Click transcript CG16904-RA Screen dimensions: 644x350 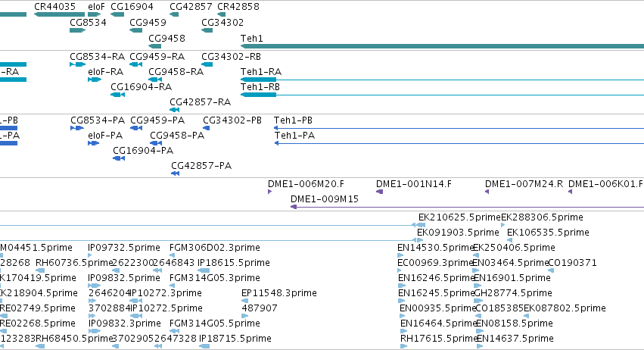point(141,87)
